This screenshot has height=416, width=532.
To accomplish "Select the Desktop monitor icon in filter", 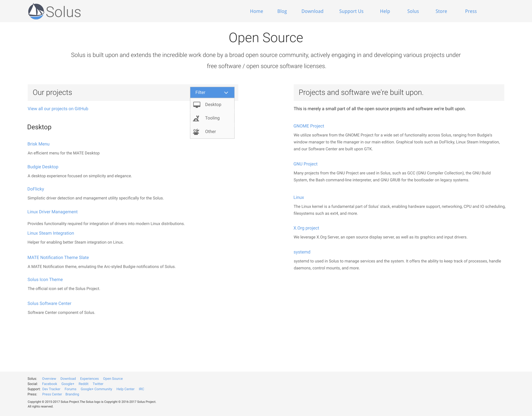I will tap(197, 105).
